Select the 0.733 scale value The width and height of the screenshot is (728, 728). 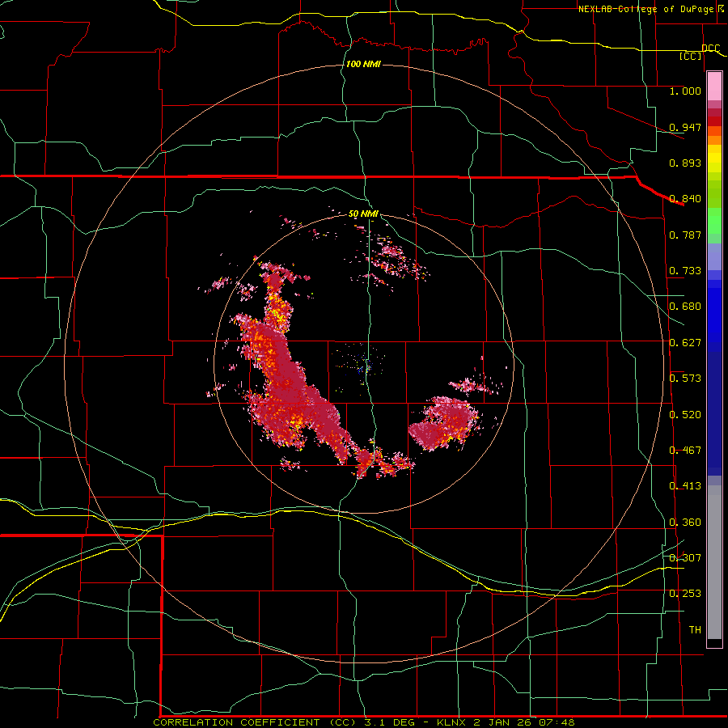coord(685,271)
